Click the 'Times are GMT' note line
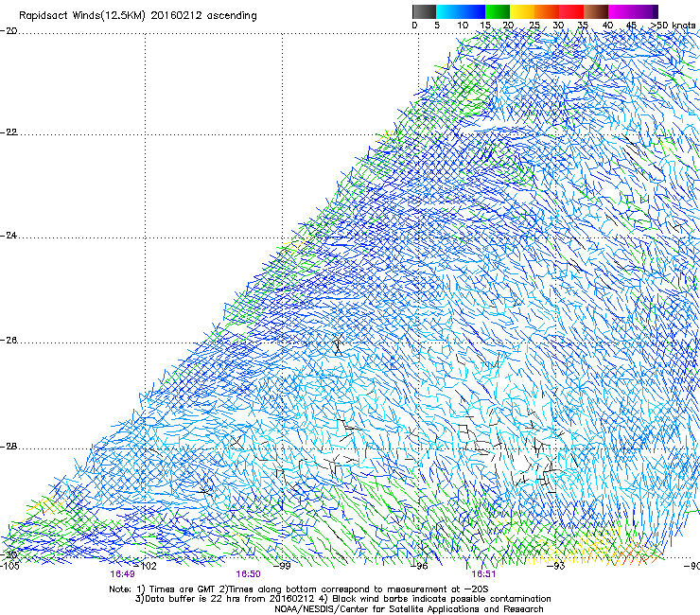 [x=299, y=589]
